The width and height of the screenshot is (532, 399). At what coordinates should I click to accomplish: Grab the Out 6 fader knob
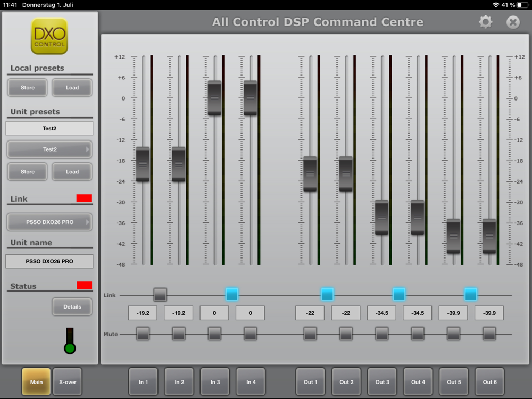tap(489, 236)
